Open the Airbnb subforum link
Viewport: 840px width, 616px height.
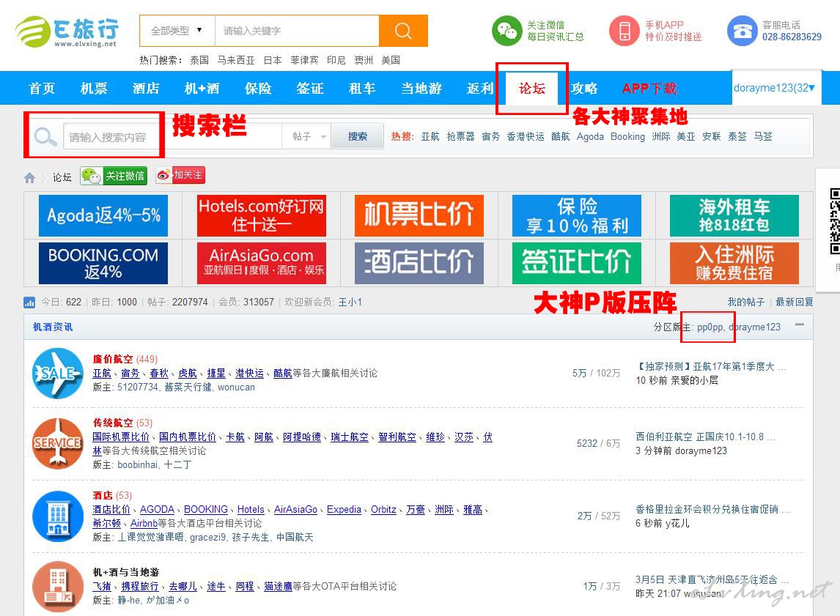tap(144, 524)
